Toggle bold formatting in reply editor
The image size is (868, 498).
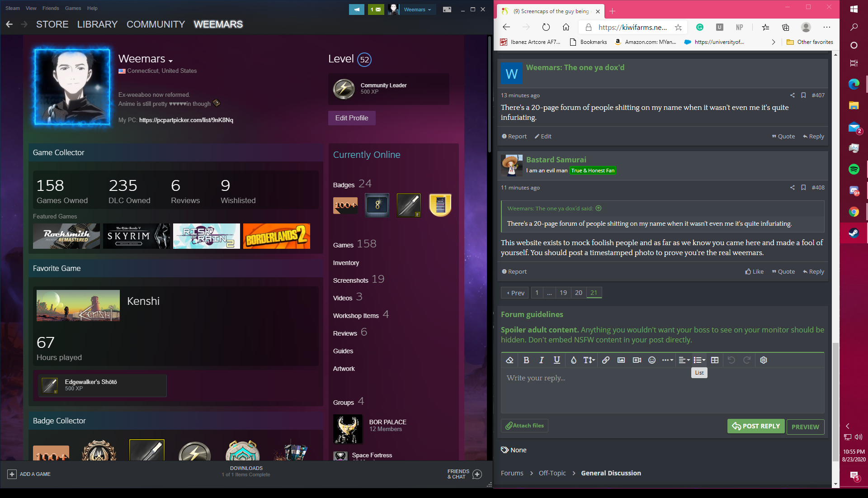click(x=526, y=360)
